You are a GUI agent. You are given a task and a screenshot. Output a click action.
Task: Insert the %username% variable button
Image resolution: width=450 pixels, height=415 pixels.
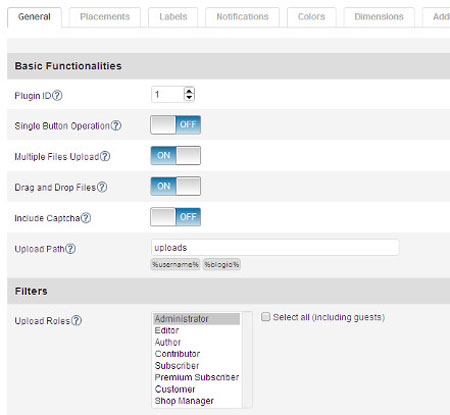[175, 265]
